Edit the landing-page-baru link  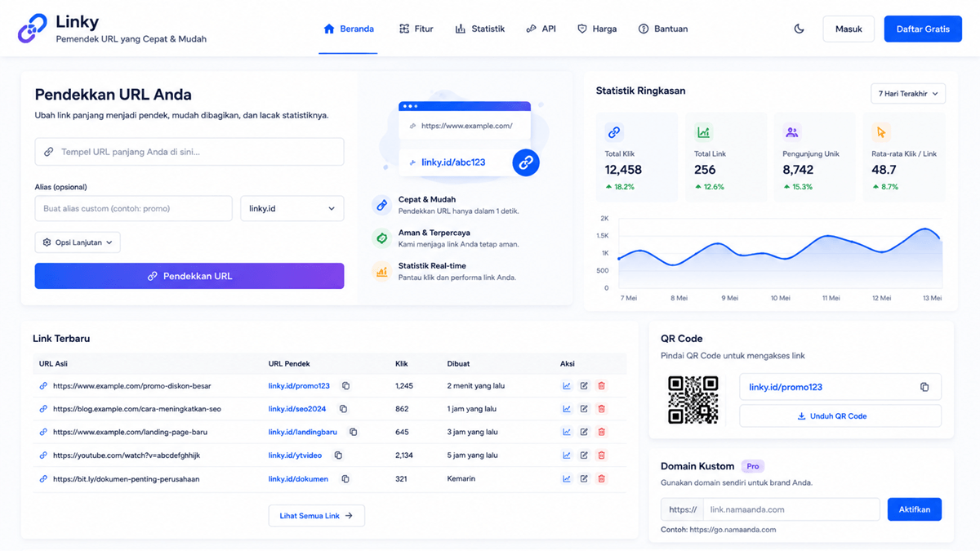click(x=584, y=432)
